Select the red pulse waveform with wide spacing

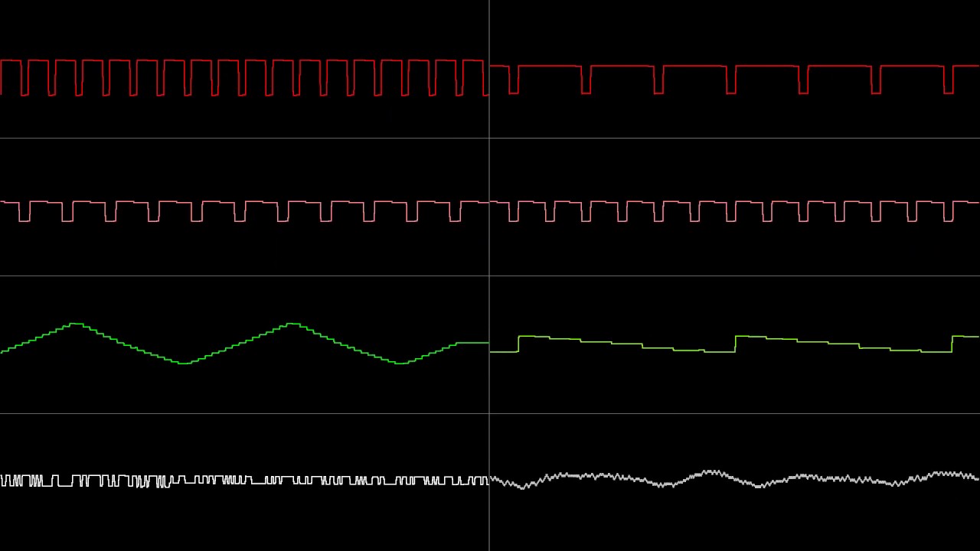(735, 80)
